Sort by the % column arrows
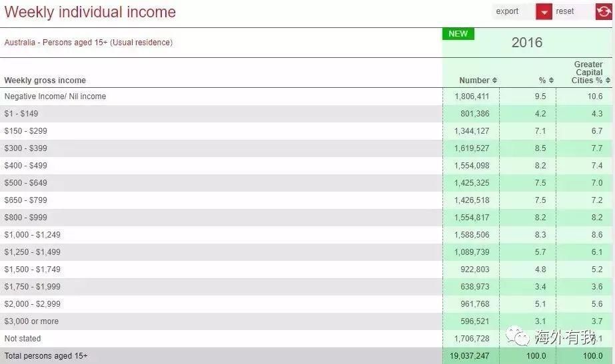Image resolution: width=615 pixels, height=364 pixels. (x=551, y=81)
